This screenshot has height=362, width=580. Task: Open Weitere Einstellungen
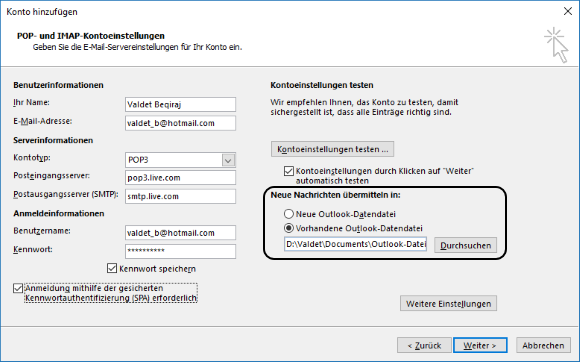click(x=448, y=304)
